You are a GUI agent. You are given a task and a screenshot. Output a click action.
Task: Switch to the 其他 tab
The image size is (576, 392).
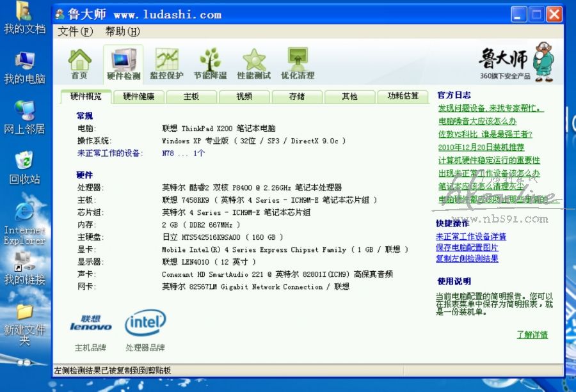click(349, 97)
